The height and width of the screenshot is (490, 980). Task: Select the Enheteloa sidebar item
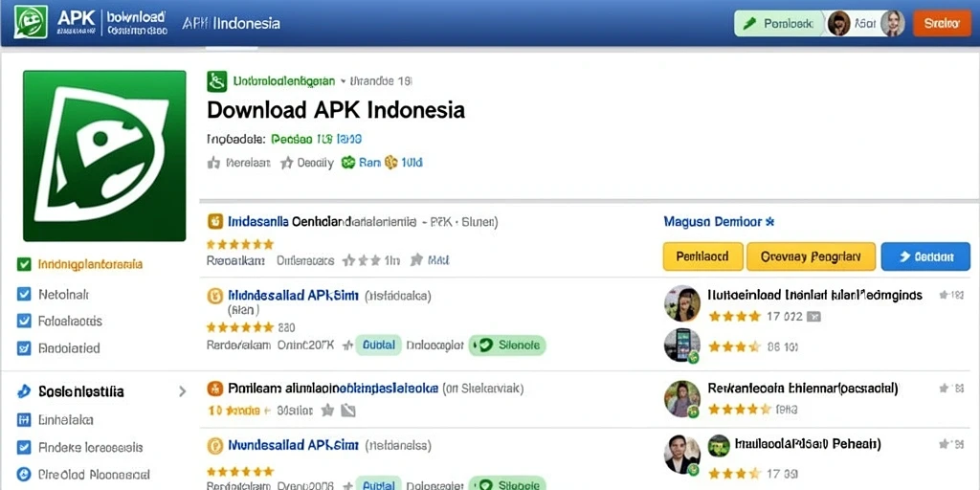coord(66,419)
